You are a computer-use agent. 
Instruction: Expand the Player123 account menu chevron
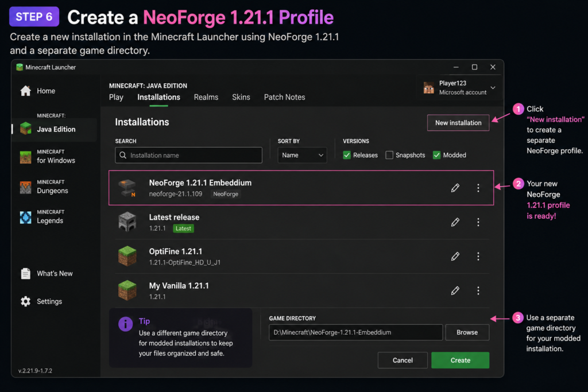(493, 88)
